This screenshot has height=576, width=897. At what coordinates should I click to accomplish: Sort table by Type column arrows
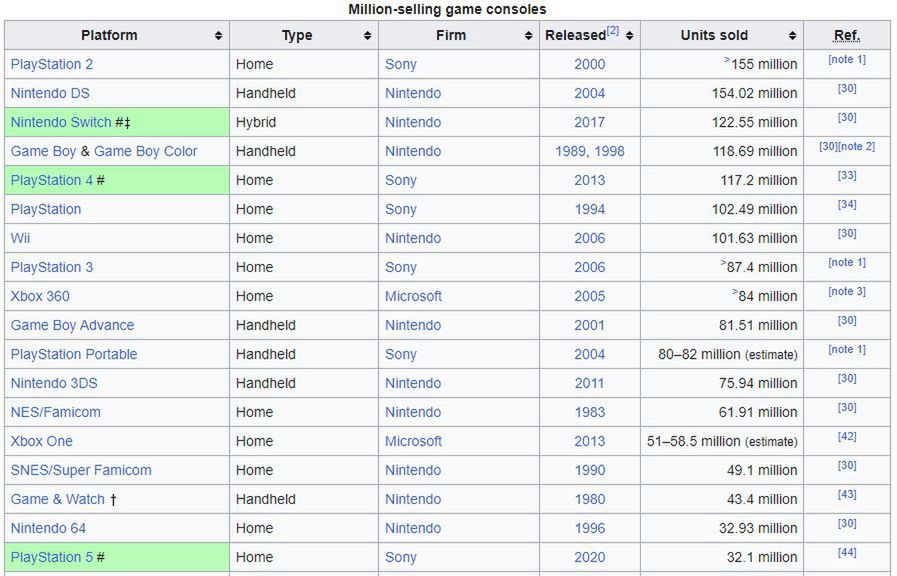[x=367, y=35]
